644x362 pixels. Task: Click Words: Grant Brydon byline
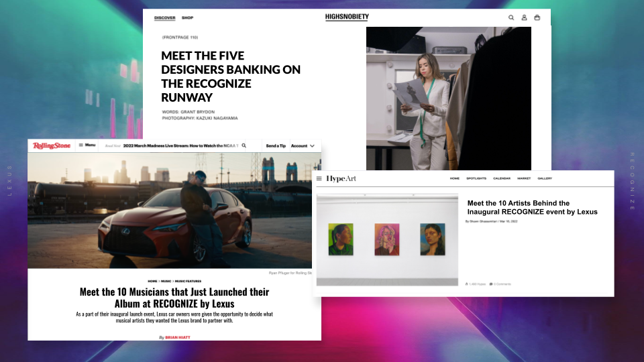point(188,112)
